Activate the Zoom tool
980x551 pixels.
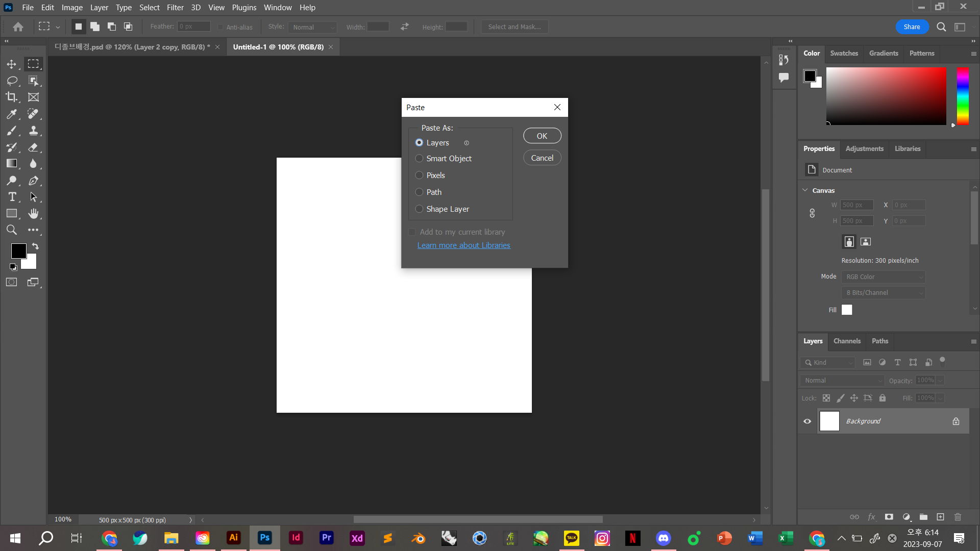click(x=11, y=230)
